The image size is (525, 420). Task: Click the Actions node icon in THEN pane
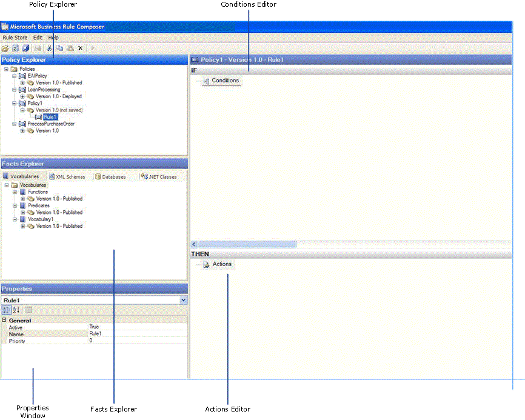click(207, 264)
